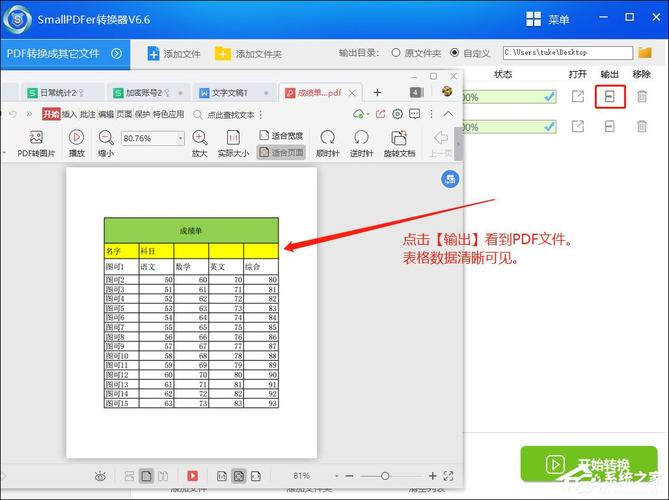This screenshot has width=669, height=500.
Task: Open the 插入 ribbon tab
Action: [x=69, y=114]
